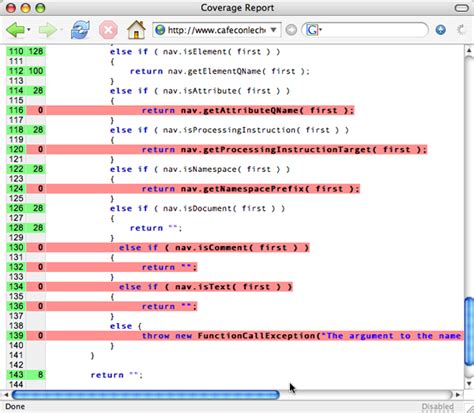
Task: Click the red close window button
Action: click(11, 8)
